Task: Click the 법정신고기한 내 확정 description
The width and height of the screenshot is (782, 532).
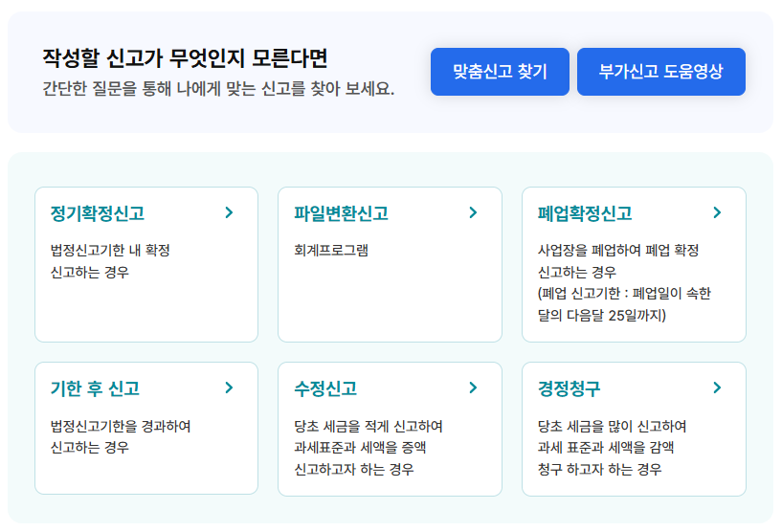Action: (110, 250)
